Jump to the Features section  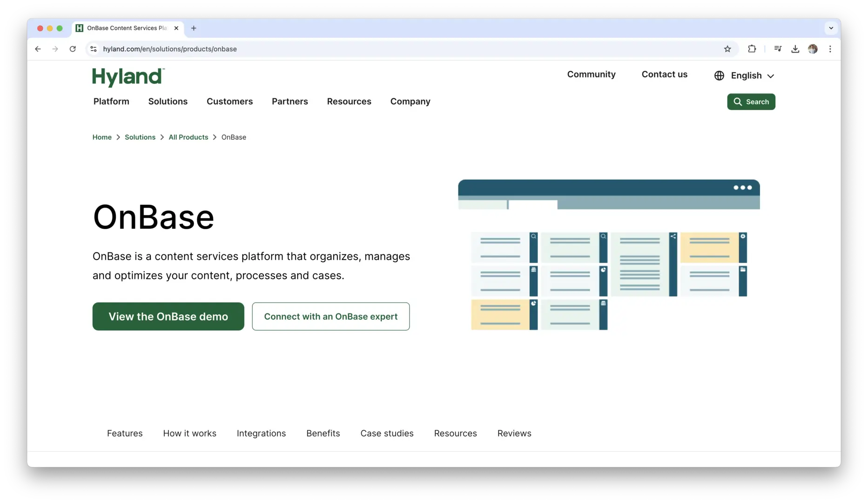coord(125,433)
